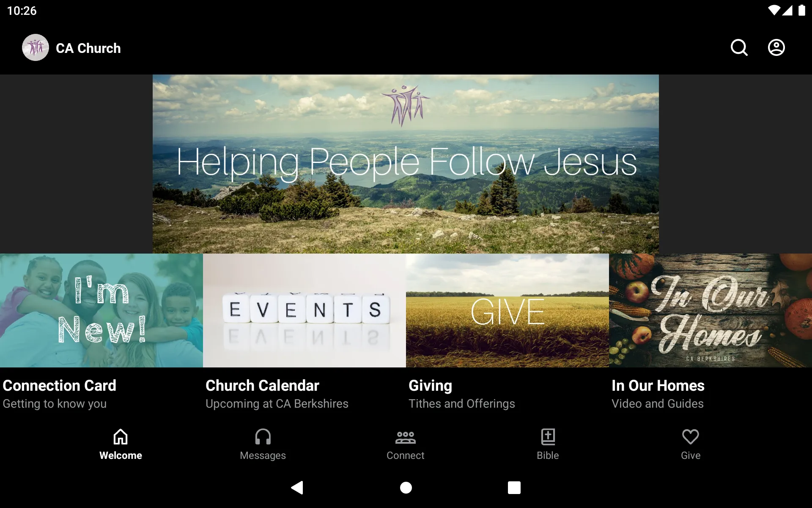Tap the Give wheat field thumbnail
Viewport: 812px width, 508px height.
(x=507, y=310)
